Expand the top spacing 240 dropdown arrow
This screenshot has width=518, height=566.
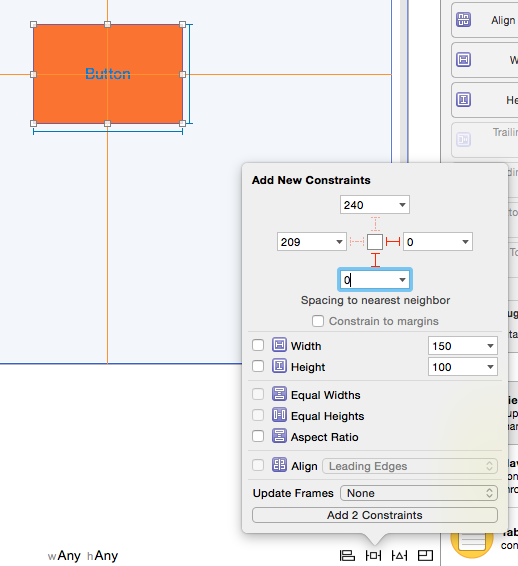402,205
